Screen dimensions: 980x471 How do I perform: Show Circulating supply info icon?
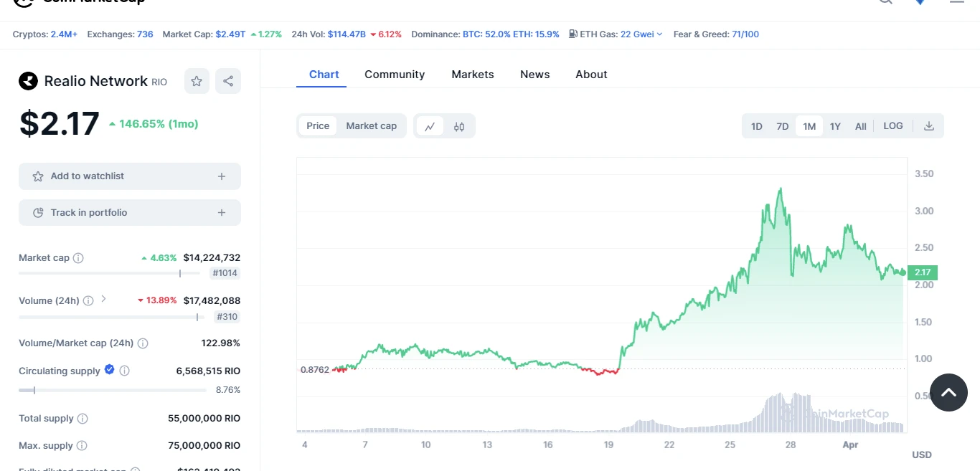click(x=124, y=371)
